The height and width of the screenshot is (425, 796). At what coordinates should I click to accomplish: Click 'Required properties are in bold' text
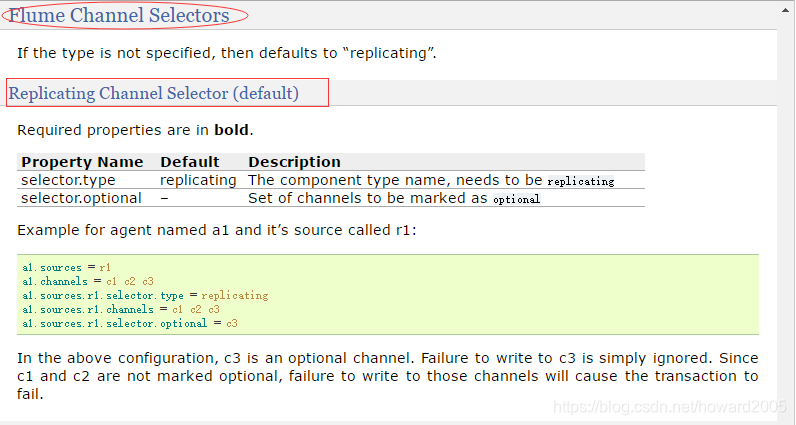[x=135, y=130]
